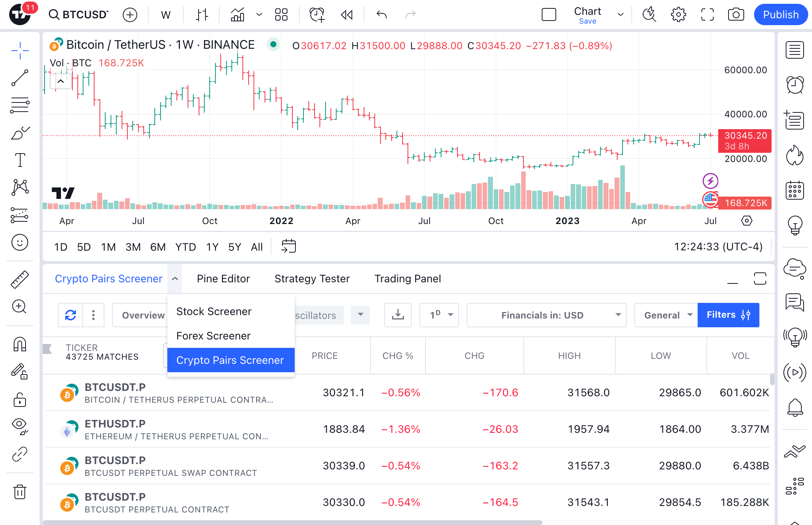
Task: Set chart range to 5Y
Action: click(x=234, y=247)
